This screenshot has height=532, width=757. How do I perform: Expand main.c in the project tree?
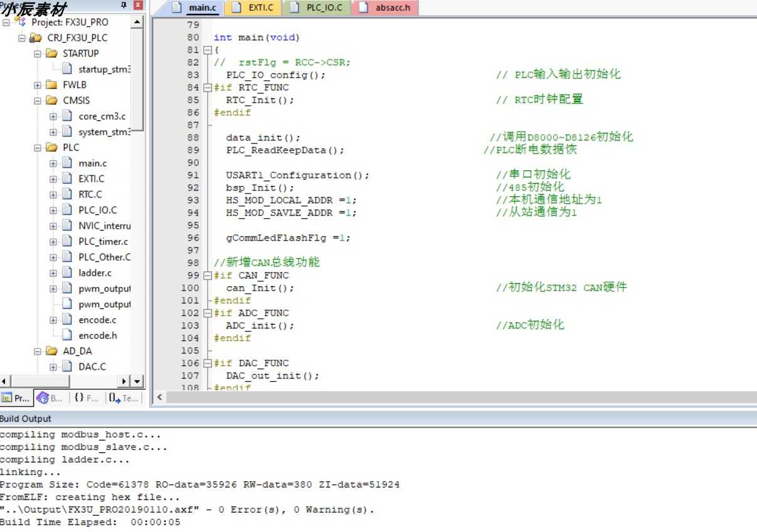tap(53, 163)
